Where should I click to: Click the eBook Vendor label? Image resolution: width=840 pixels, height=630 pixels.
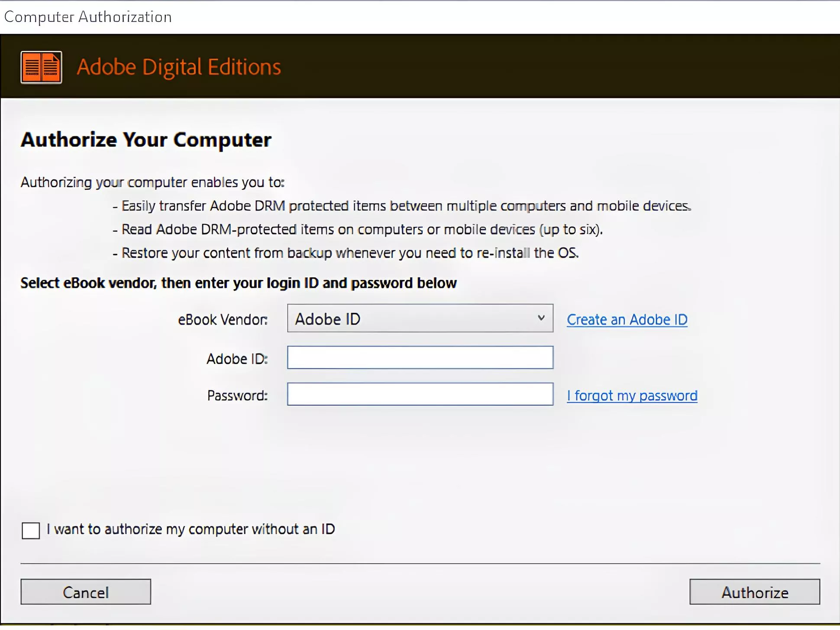pos(222,319)
